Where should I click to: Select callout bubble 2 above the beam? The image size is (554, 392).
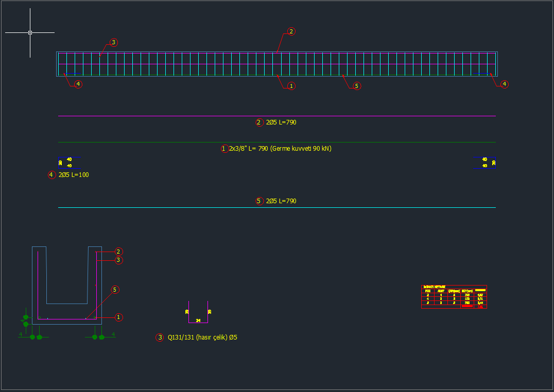291,31
